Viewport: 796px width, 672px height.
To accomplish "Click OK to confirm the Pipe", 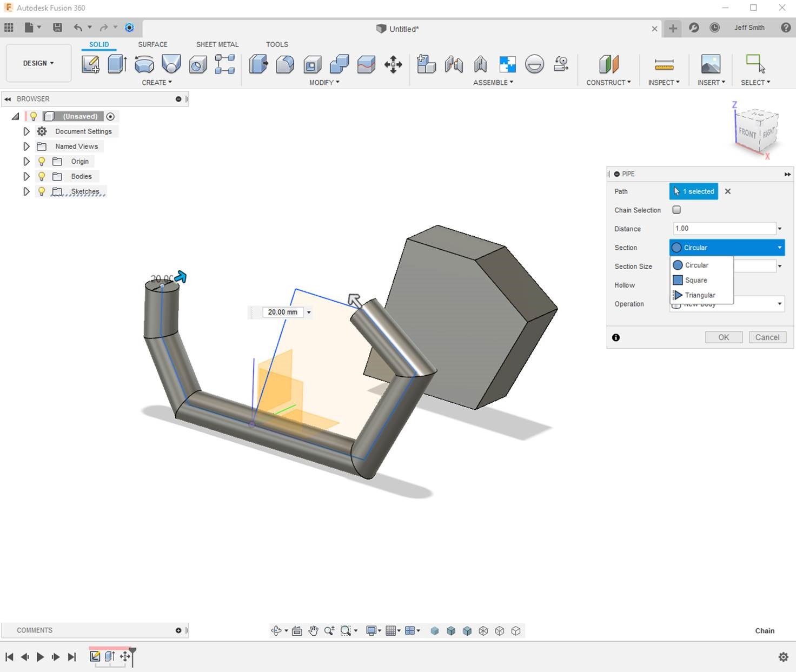I will click(724, 337).
